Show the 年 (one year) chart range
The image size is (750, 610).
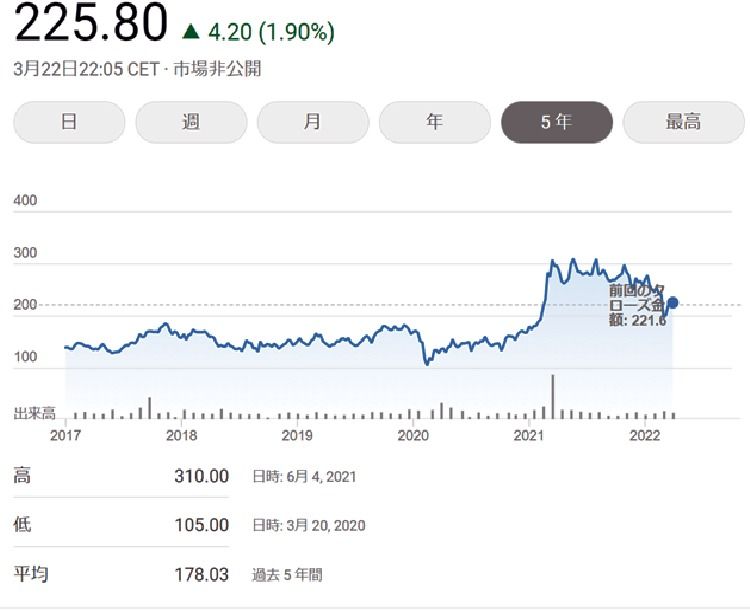[x=434, y=122]
